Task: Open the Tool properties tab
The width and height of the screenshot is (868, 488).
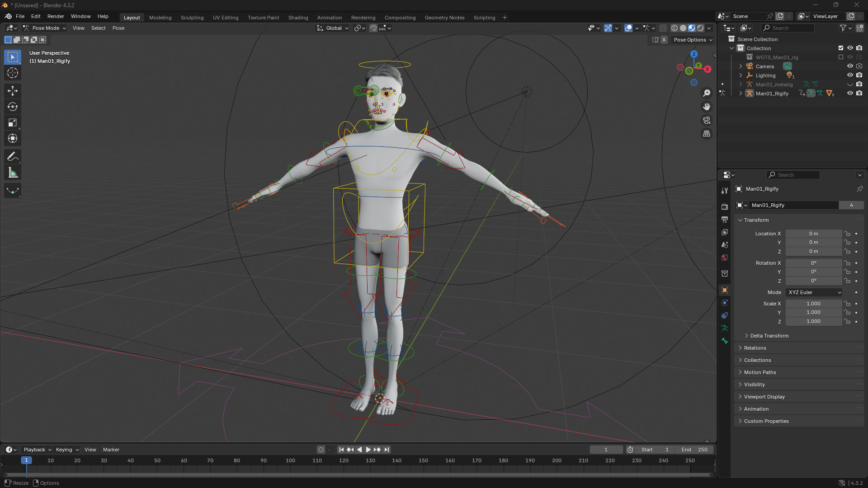Action: 725,191
